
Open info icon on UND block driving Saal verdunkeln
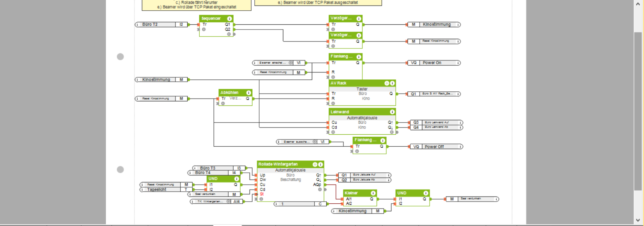tap(426, 193)
